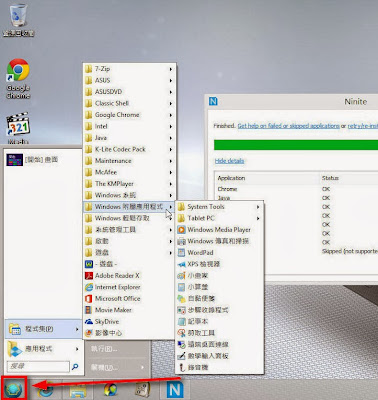Expand the K-Lite Codec Pack submenu arrow
Image resolution: width=378 pixels, height=400 pixels.
point(170,149)
